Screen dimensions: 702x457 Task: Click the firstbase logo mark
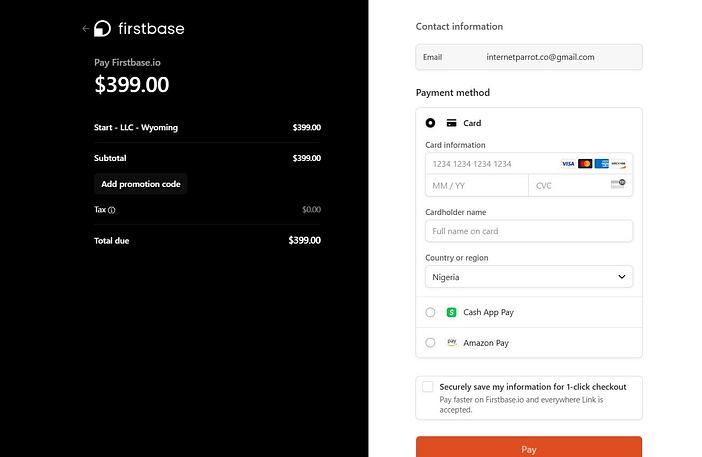pyautogui.click(x=102, y=29)
